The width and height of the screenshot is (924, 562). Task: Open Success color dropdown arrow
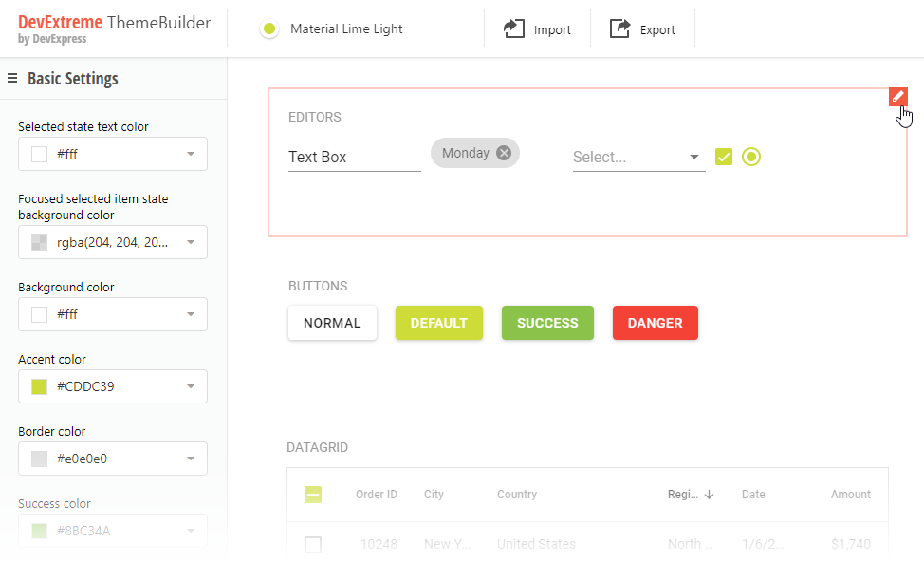(x=191, y=531)
